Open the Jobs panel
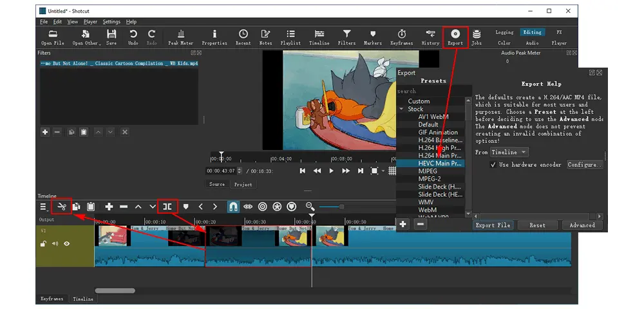The width and height of the screenshot is (644, 309). point(477,37)
